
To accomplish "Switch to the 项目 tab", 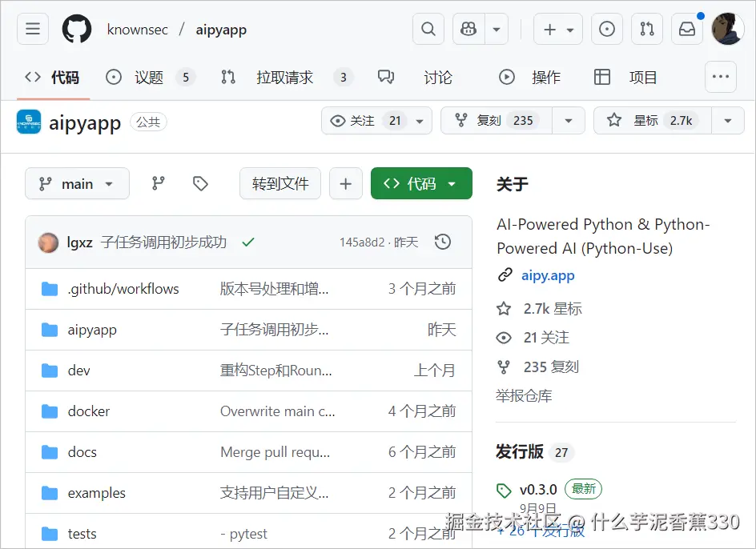I will (x=625, y=77).
